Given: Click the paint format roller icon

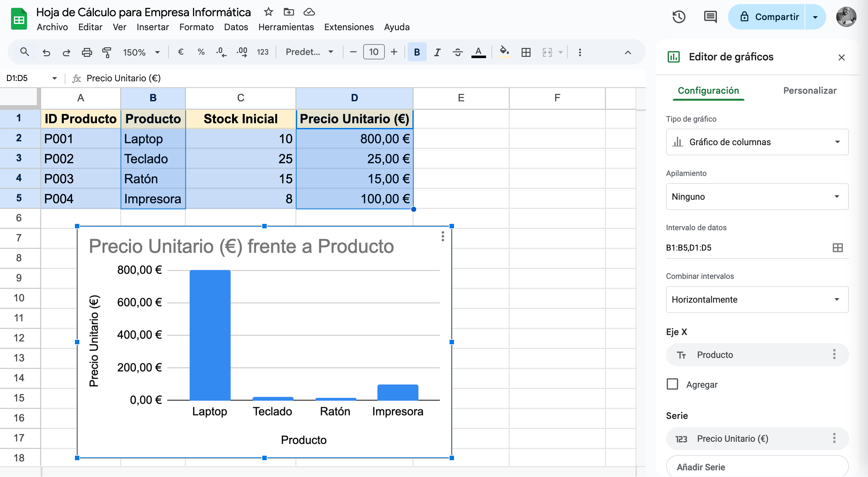Looking at the screenshot, I should 106,52.
